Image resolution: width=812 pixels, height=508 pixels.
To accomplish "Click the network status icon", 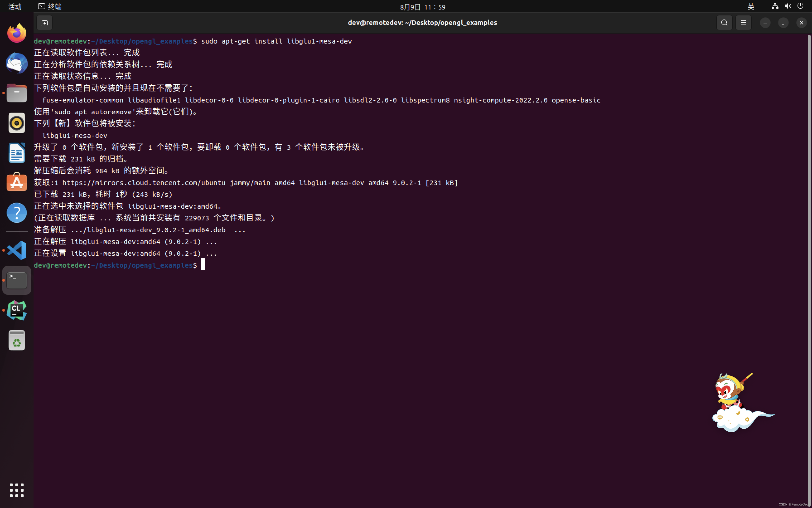I will click(775, 6).
